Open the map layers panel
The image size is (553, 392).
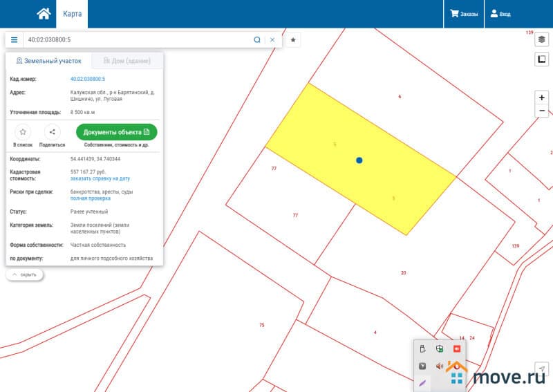pos(542,39)
